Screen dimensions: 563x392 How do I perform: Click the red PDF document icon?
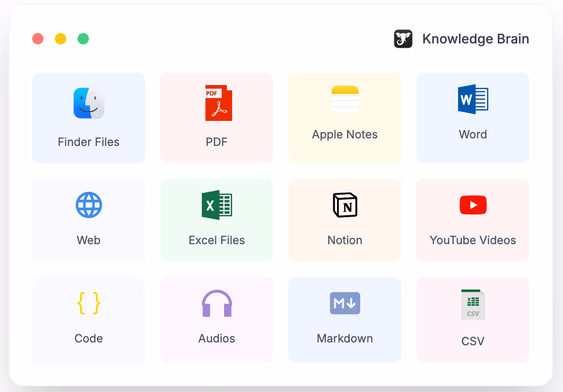point(218,103)
